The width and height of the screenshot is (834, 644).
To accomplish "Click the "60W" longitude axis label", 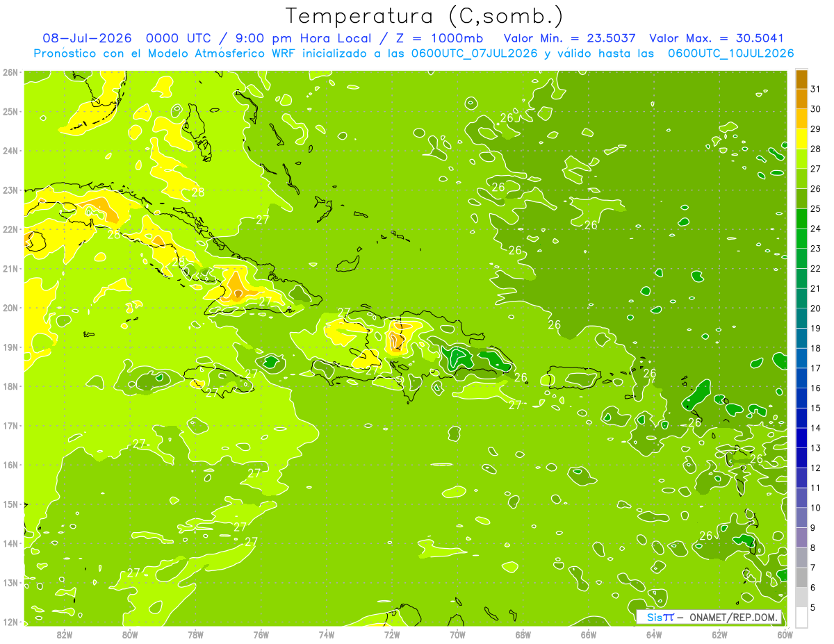I will pyautogui.click(x=785, y=634).
